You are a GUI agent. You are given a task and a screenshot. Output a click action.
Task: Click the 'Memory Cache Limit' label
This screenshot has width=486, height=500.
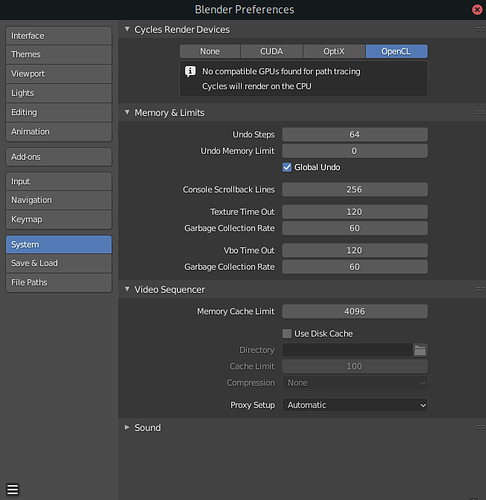[236, 311]
